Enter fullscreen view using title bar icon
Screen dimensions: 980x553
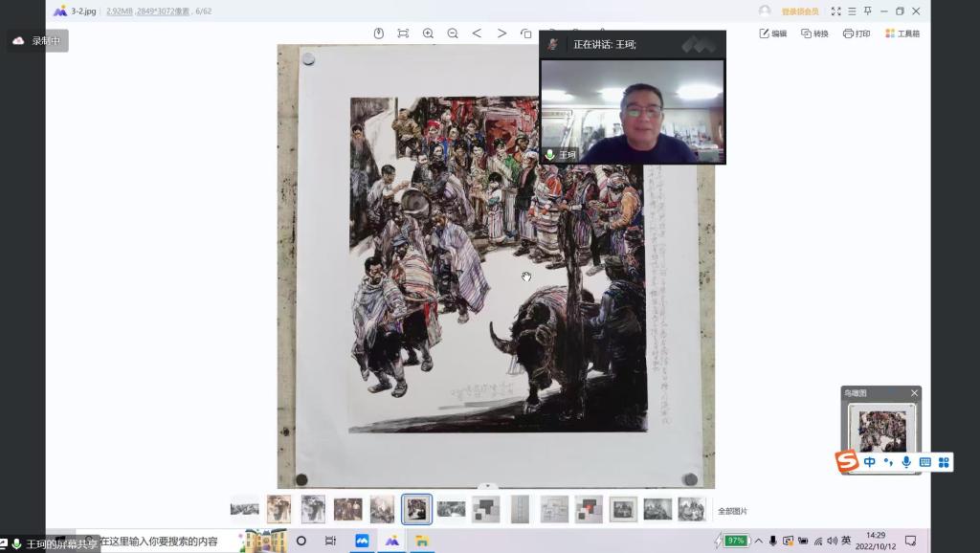pyautogui.click(x=835, y=11)
